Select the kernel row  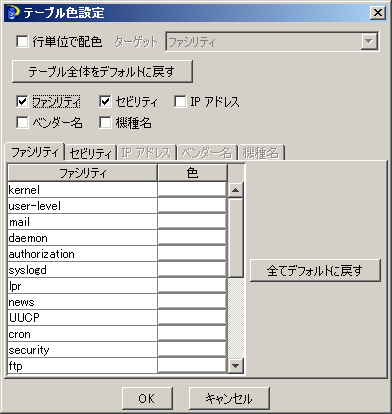click(x=82, y=190)
